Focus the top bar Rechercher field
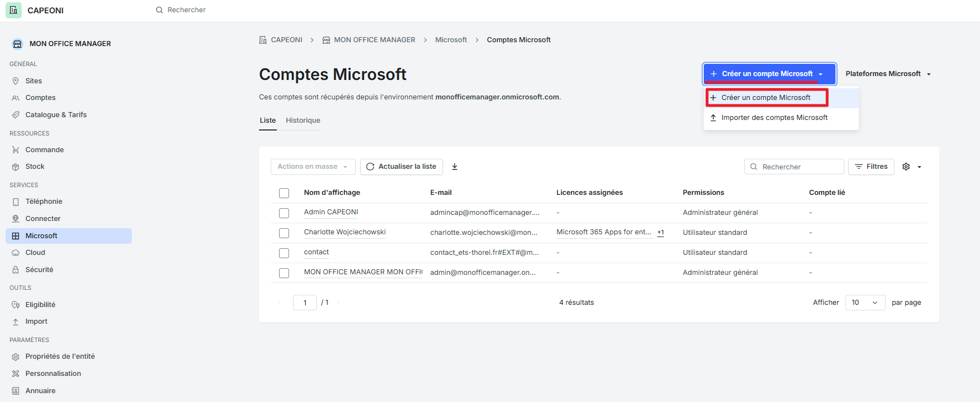The image size is (980, 402). (187, 10)
